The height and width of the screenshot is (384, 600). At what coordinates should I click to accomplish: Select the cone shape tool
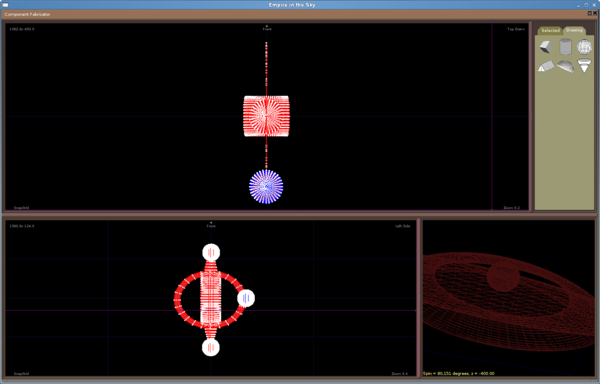tap(584, 65)
